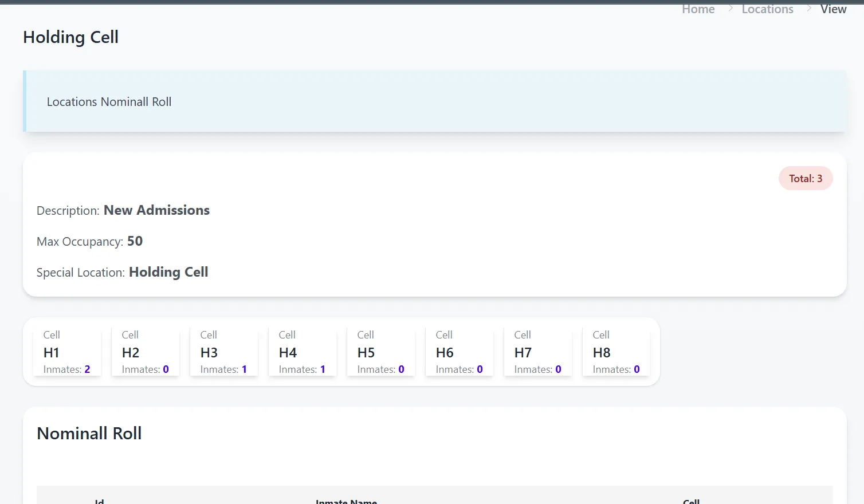Click the inmate count 1 on Cell H4

[323, 369]
